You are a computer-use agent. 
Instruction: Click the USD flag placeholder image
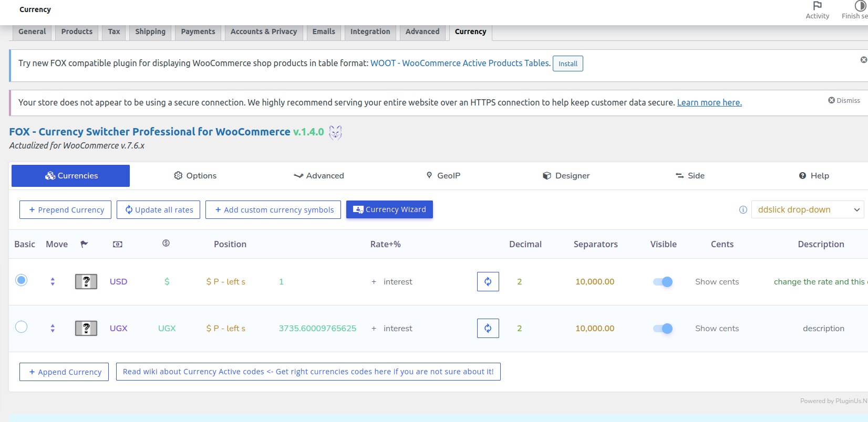pos(86,282)
